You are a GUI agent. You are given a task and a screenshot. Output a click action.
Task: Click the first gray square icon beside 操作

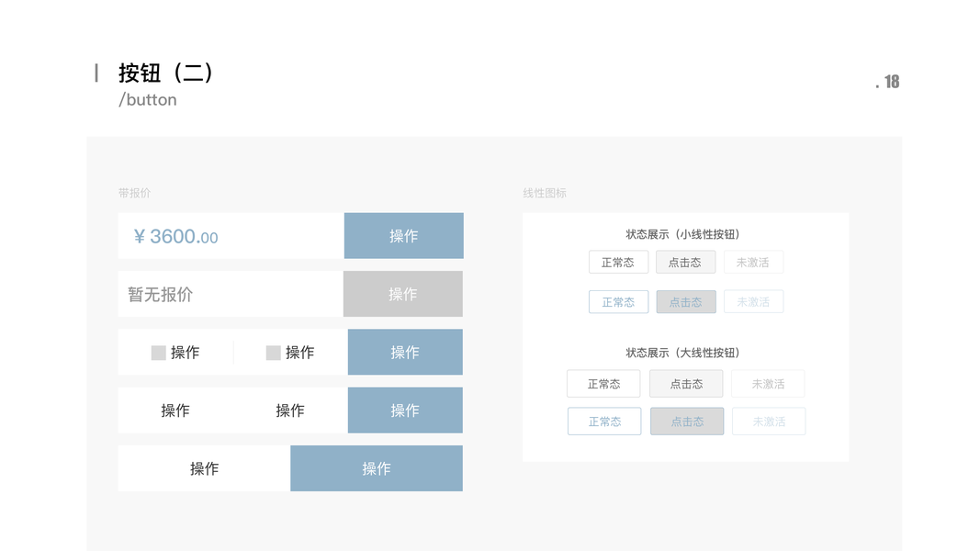tap(159, 353)
